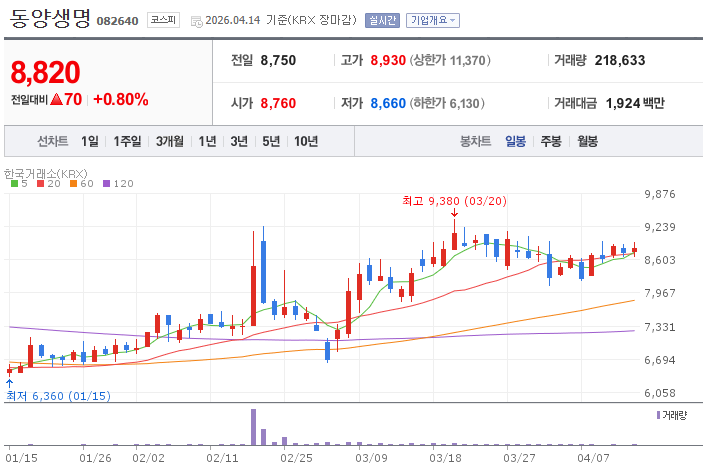
Task: Click the 최고 9,380 (03/20) annotation
Action: pos(455,200)
